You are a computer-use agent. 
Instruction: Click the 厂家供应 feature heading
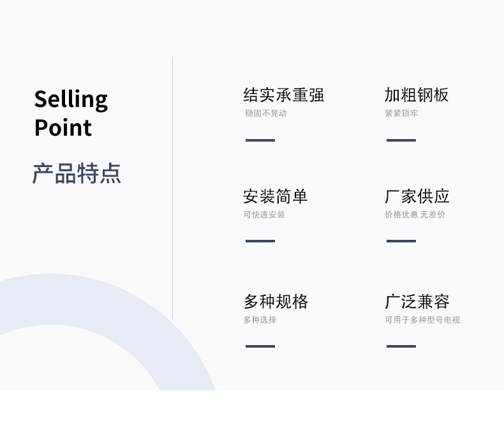[417, 196]
